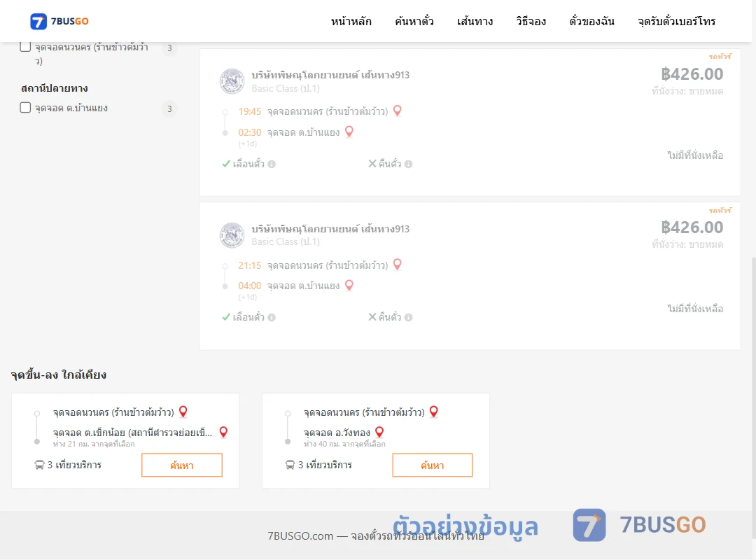Click bus icon in อ.วังทอง card

[x=290, y=465]
